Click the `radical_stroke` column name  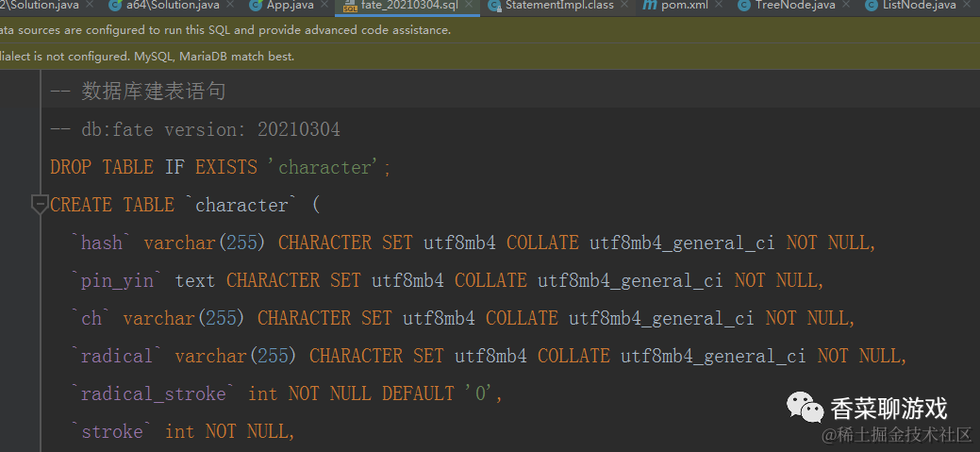154,393
